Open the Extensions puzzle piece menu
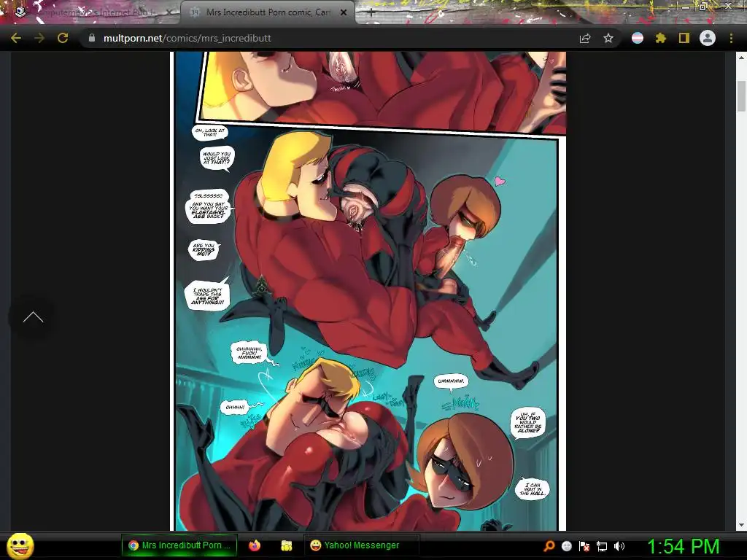This screenshot has width=747, height=560. click(661, 38)
